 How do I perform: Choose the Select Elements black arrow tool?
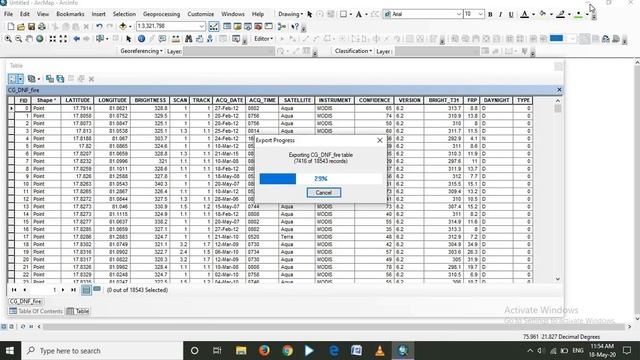(129, 39)
